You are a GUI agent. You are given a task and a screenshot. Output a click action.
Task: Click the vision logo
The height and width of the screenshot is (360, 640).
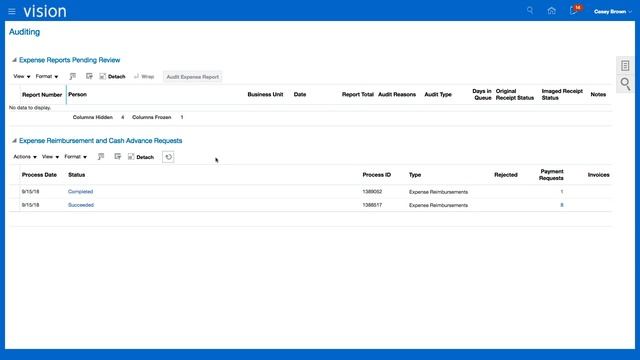click(x=45, y=11)
